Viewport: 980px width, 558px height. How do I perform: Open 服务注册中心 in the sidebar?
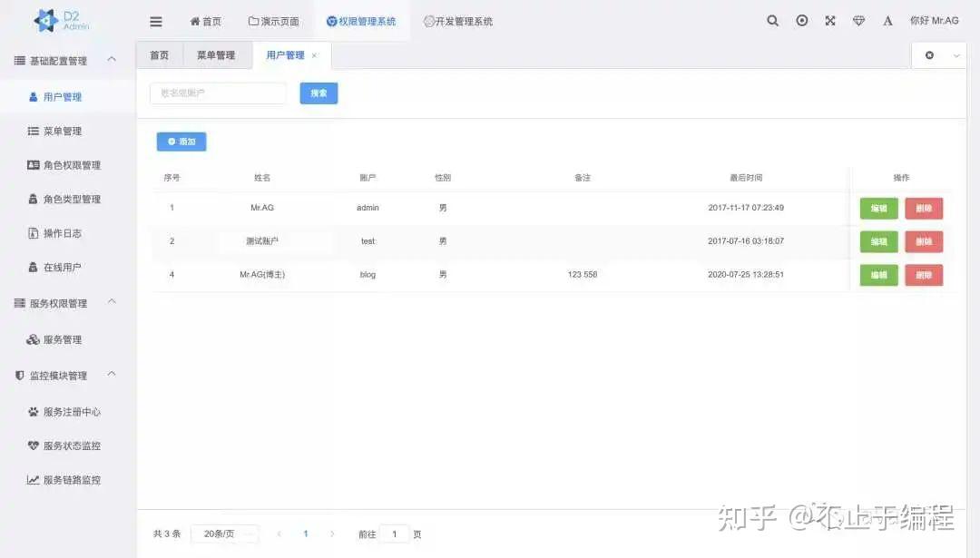(67, 412)
